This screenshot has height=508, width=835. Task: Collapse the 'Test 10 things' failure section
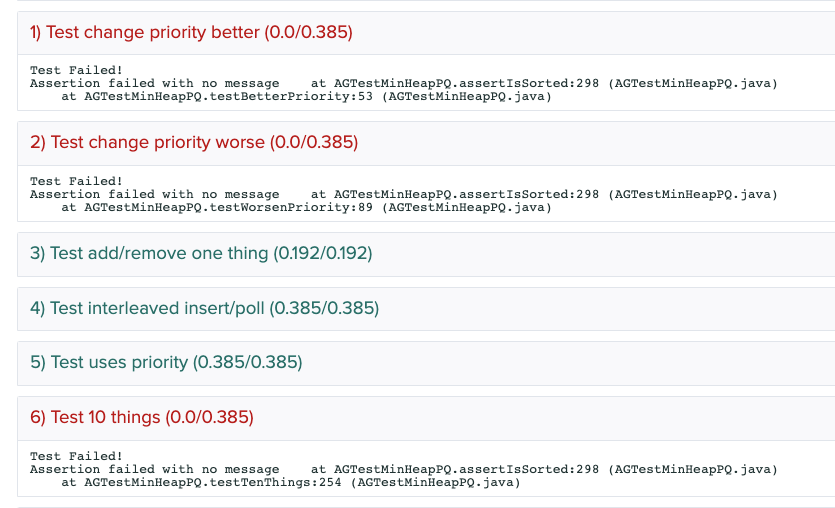coord(142,417)
